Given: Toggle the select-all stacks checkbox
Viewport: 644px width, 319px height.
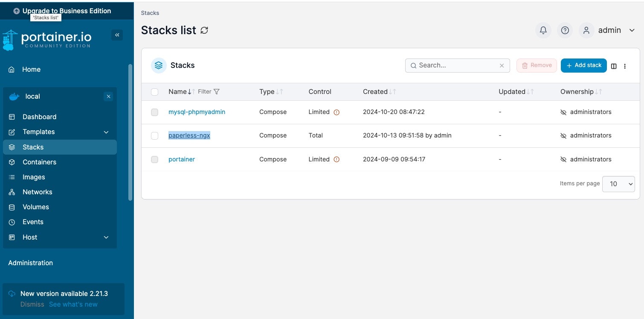Looking at the screenshot, I should (x=154, y=92).
